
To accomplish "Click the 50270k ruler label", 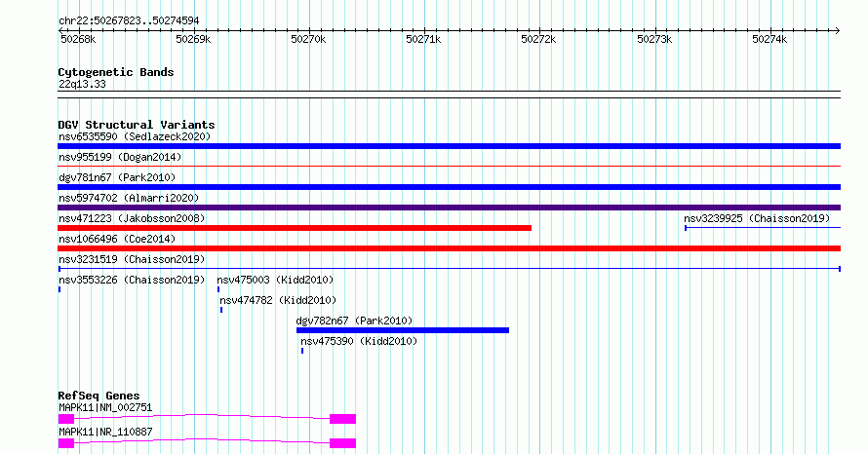I will [x=308, y=39].
